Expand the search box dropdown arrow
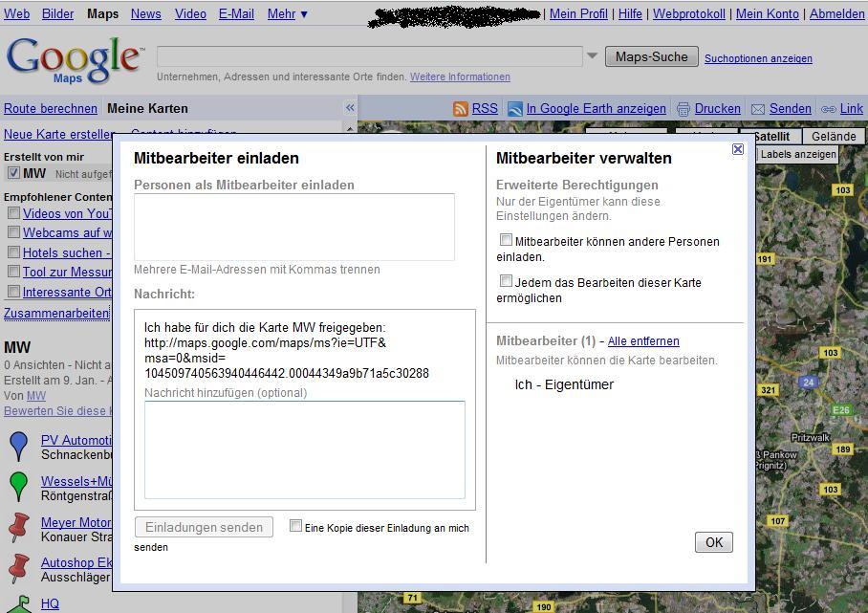The image size is (868, 613). [593, 56]
